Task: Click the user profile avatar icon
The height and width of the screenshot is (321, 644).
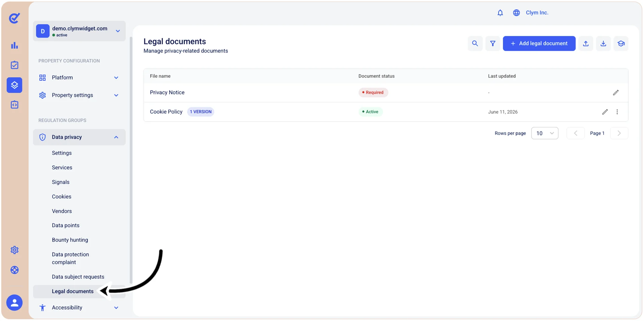Action: [14, 303]
